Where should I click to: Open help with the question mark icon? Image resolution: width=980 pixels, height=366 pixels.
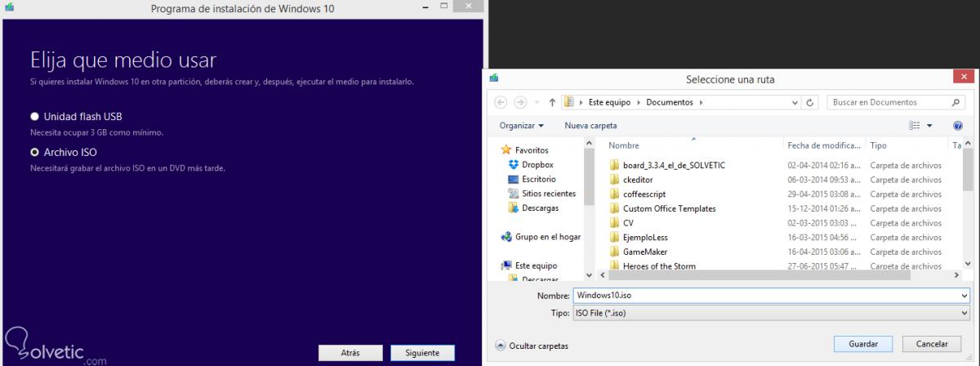tap(958, 126)
